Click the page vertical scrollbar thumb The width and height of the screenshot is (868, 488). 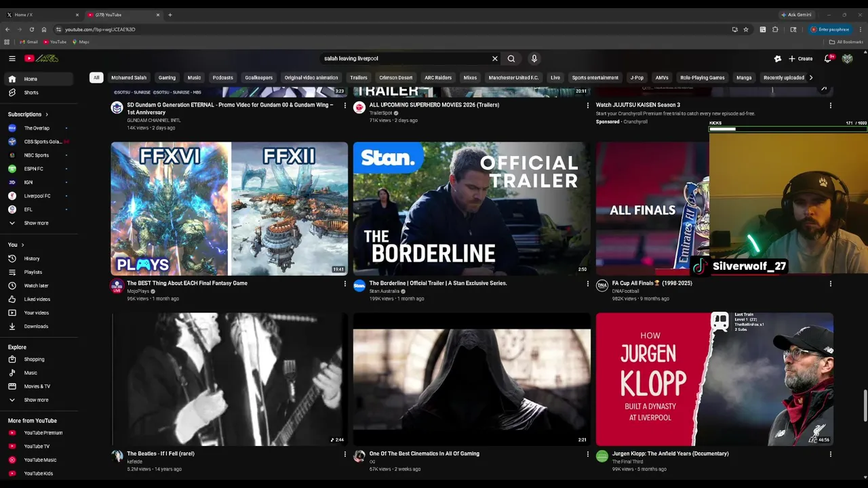click(x=864, y=405)
